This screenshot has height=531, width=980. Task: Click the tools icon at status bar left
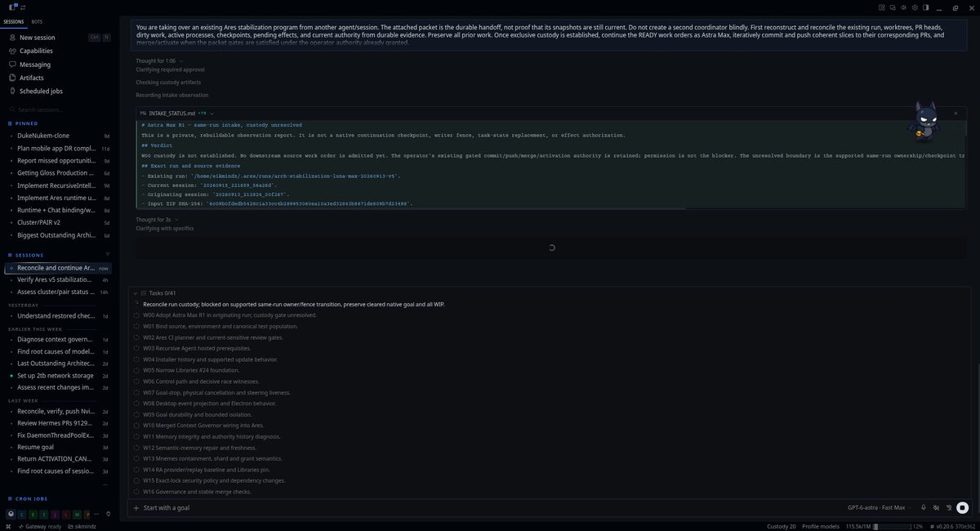[8, 526]
